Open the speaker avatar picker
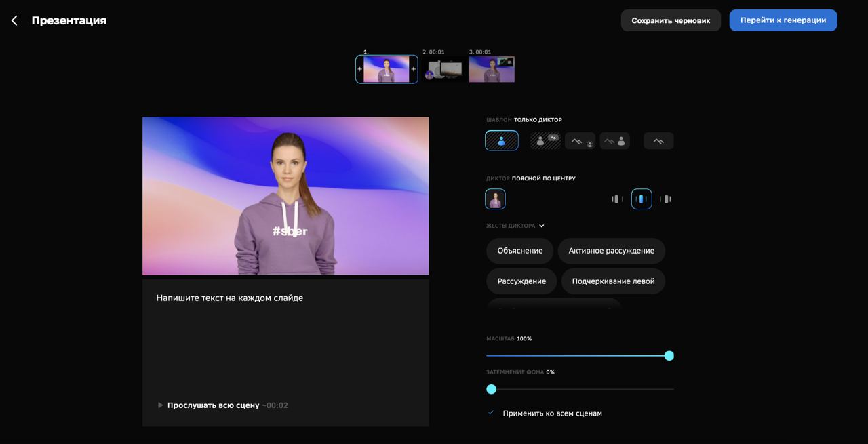The image size is (868, 444). click(495, 199)
